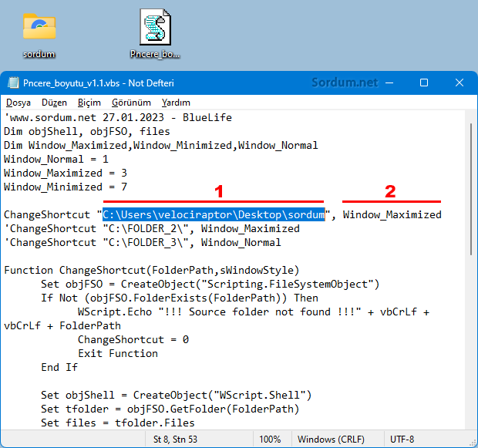Viewport: 478px width, 448px height.
Task: Click the St 8, Stn 53 status bar entry
Action: [175, 440]
